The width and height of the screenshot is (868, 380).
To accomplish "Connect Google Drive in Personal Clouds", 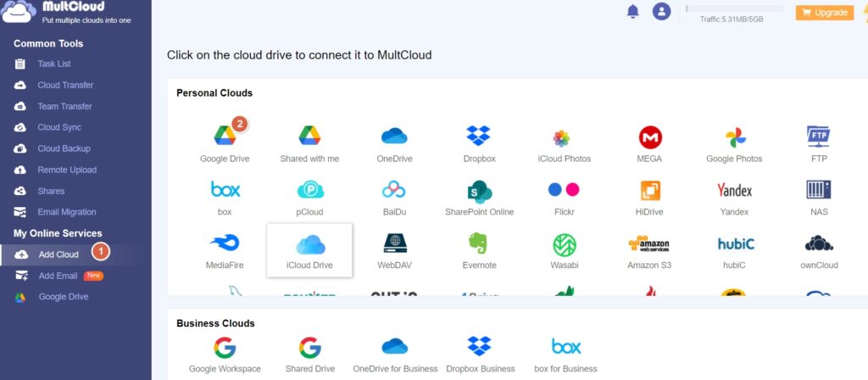I will pyautogui.click(x=225, y=142).
